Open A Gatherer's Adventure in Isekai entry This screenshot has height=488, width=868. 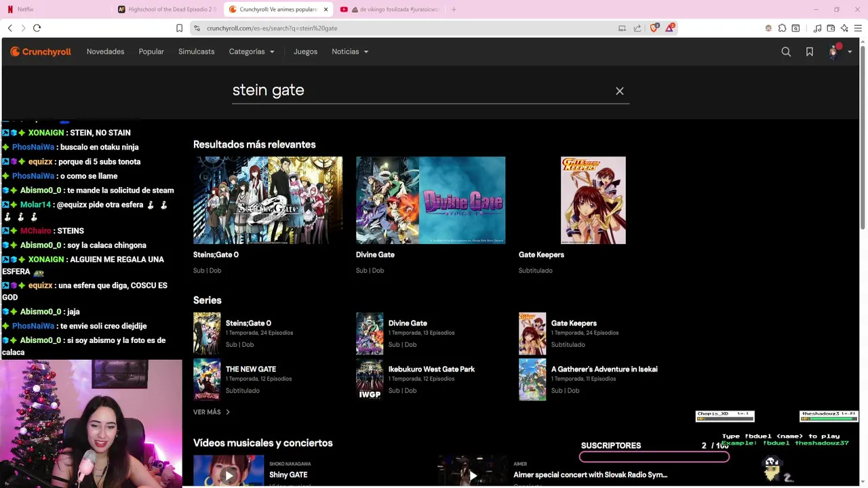(604, 369)
